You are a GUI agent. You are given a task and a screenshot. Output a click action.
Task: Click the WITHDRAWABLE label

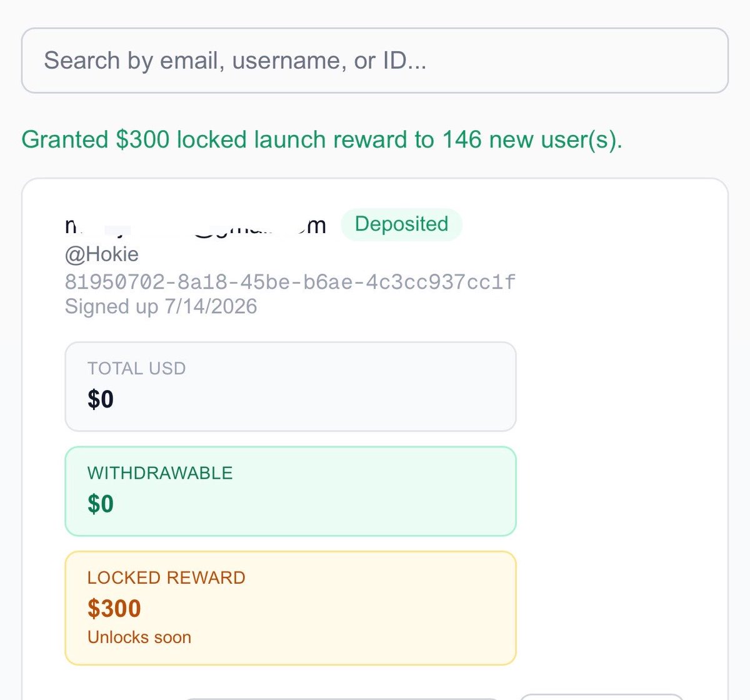pos(160,473)
